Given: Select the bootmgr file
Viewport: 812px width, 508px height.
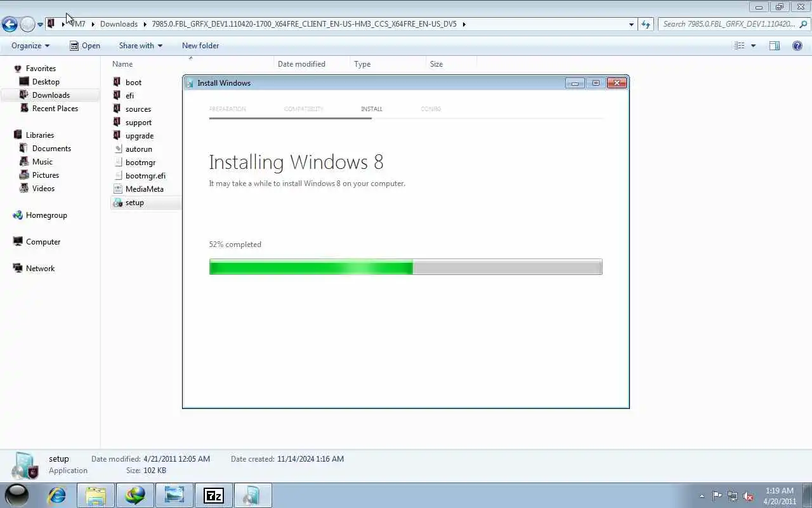Looking at the screenshot, I should tap(140, 163).
